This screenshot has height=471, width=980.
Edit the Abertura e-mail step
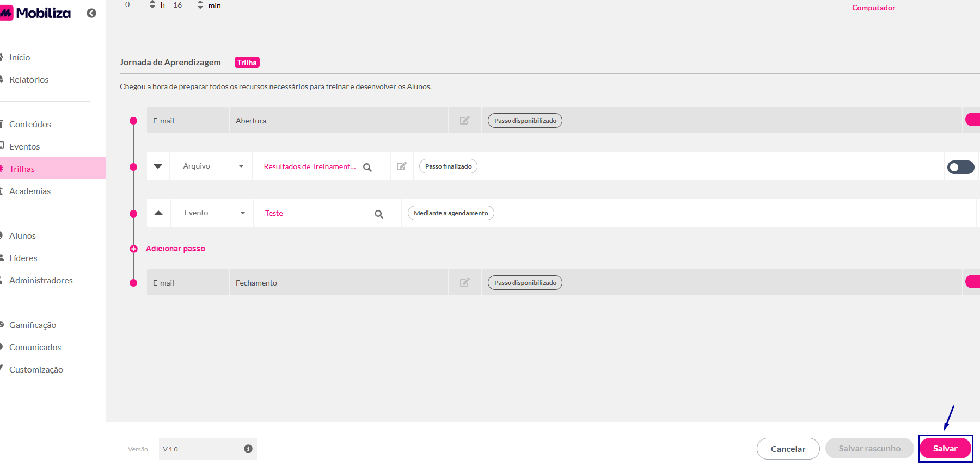pos(464,120)
